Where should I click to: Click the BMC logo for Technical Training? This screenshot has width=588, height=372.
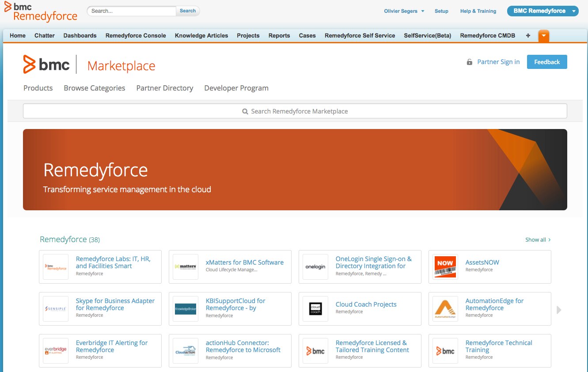pyautogui.click(x=445, y=350)
